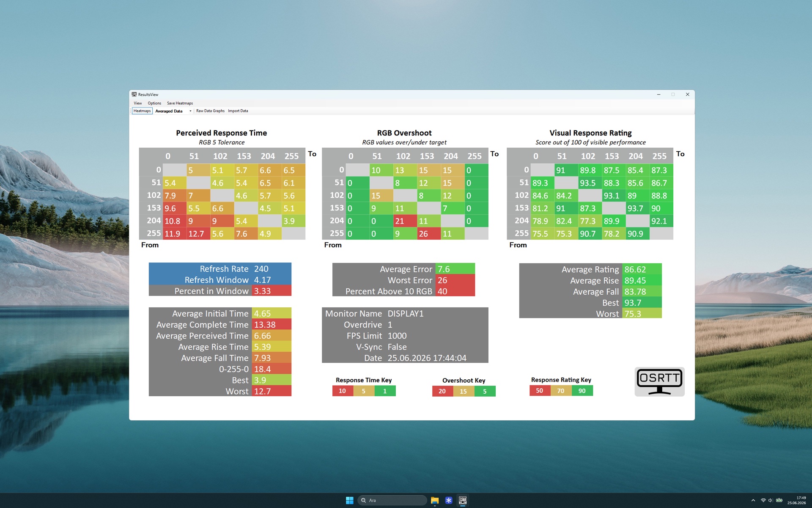Click the battery tray icon
Viewport: 812px width, 508px height.
click(779, 500)
